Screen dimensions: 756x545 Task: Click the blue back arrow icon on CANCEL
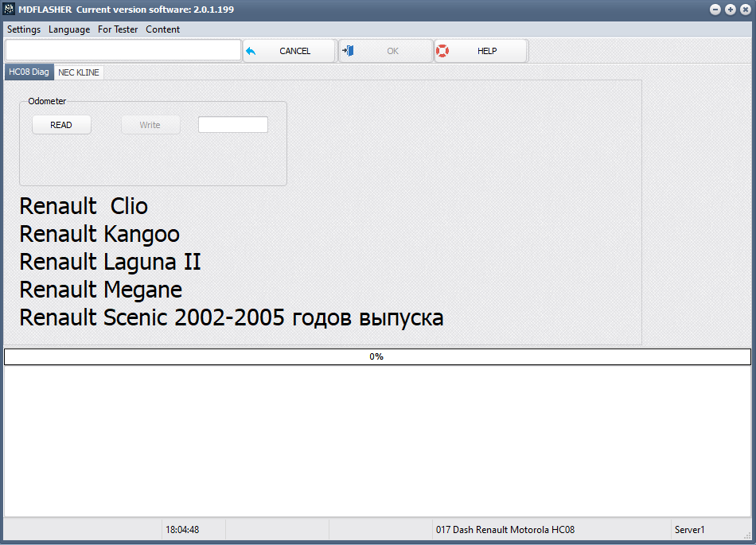[x=251, y=51]
